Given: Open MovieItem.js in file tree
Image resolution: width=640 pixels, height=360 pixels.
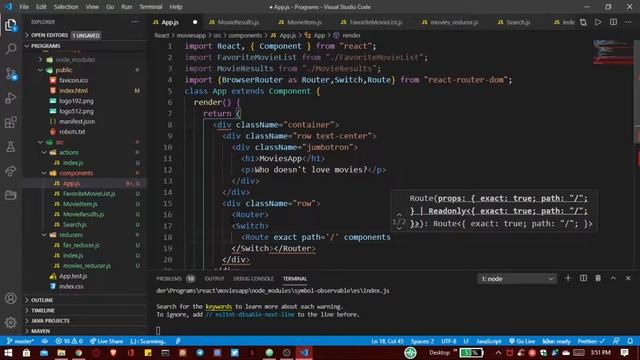Looking at the screenshot, I should (80, 204).
